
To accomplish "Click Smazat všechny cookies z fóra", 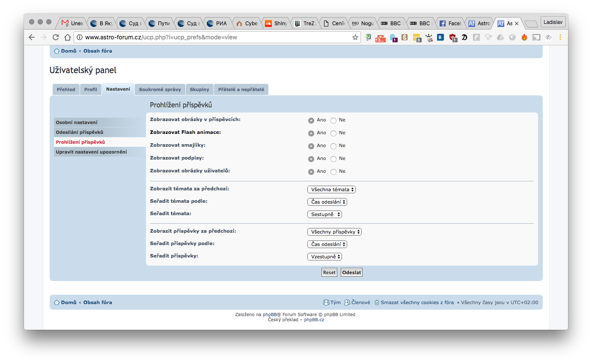I will [417, 302].
